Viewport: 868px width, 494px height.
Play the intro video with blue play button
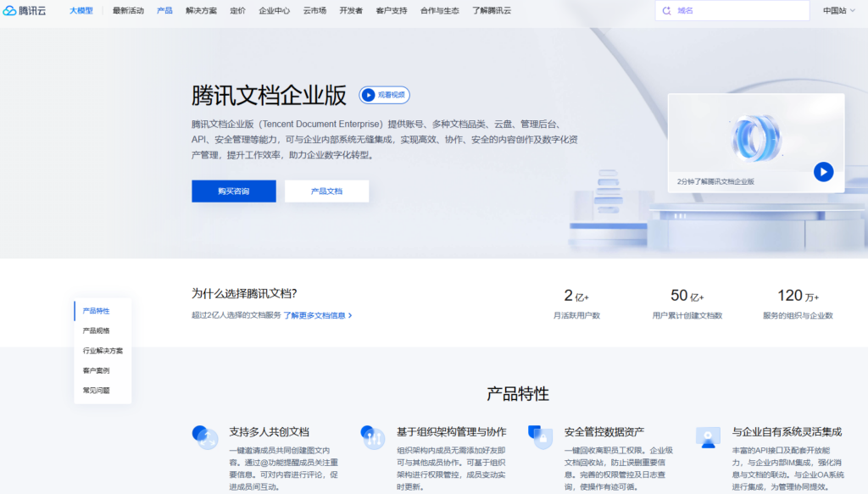click(x=823, y=172)
